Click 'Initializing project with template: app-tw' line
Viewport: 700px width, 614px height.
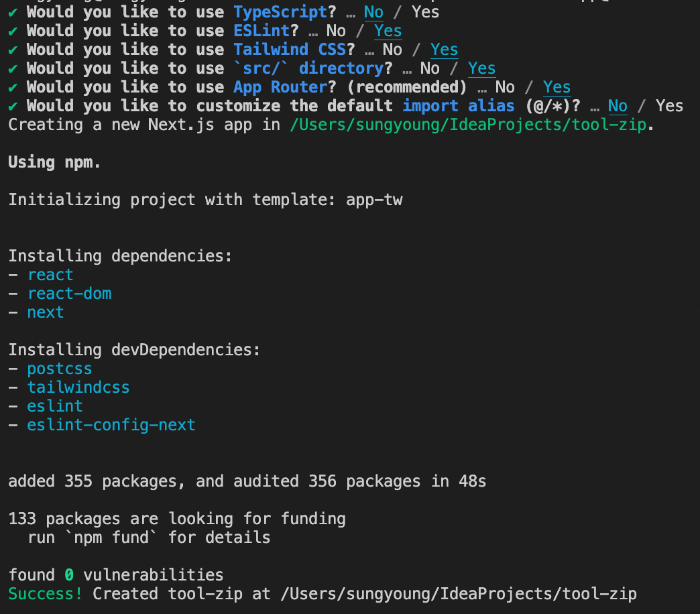pos(205,200)
